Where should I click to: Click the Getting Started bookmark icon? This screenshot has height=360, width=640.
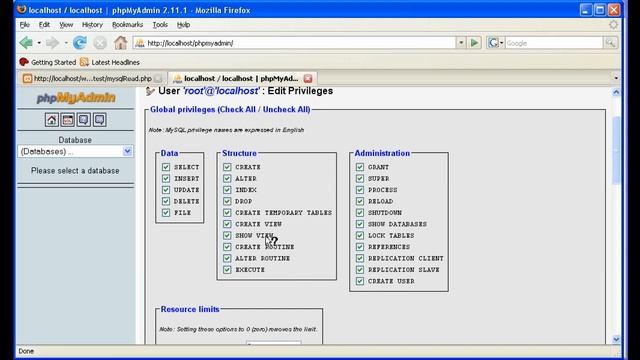coord(24,62)
